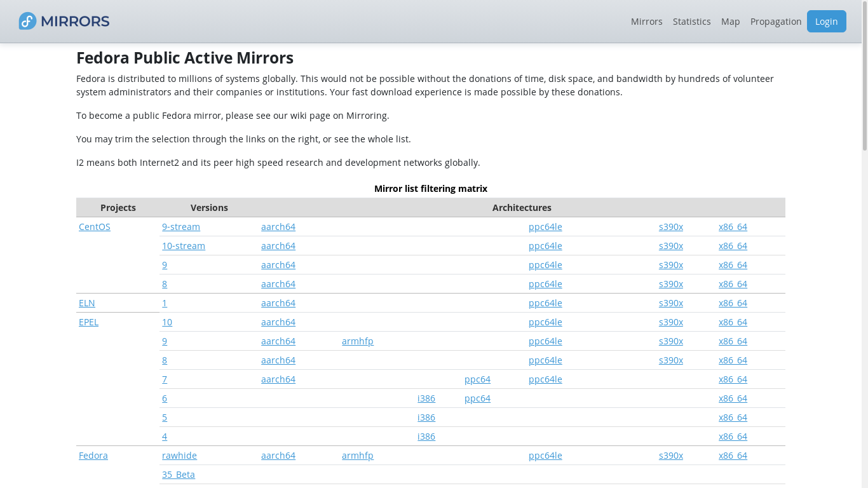
Task: Open ppc64le for Fedora rawhide
Action: click(545, 456)
